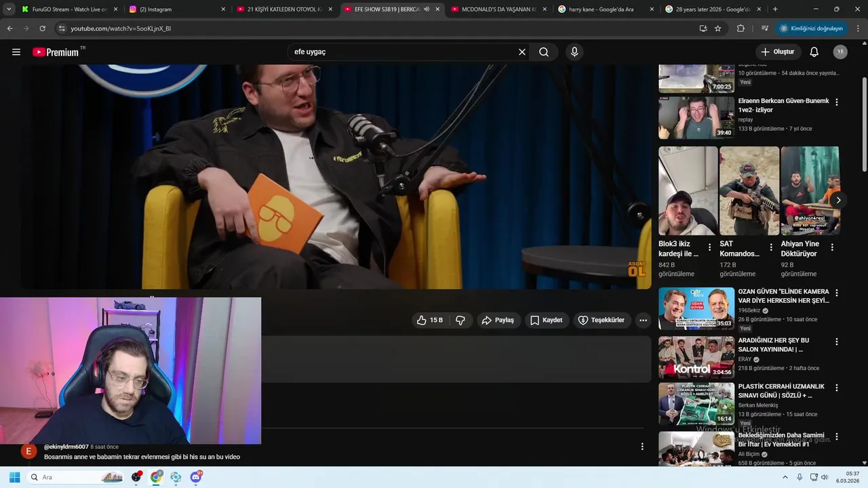Bookmark this page with star icon
This screenshot has height=488, width=868.
click(x=718, y=28)
